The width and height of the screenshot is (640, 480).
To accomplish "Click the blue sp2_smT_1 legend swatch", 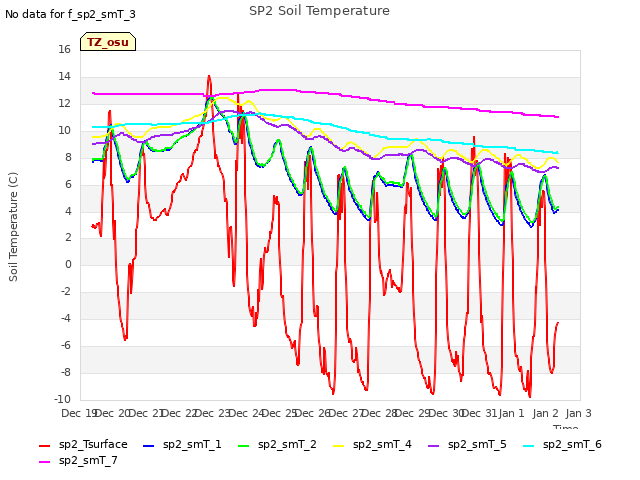I will 149,446.
